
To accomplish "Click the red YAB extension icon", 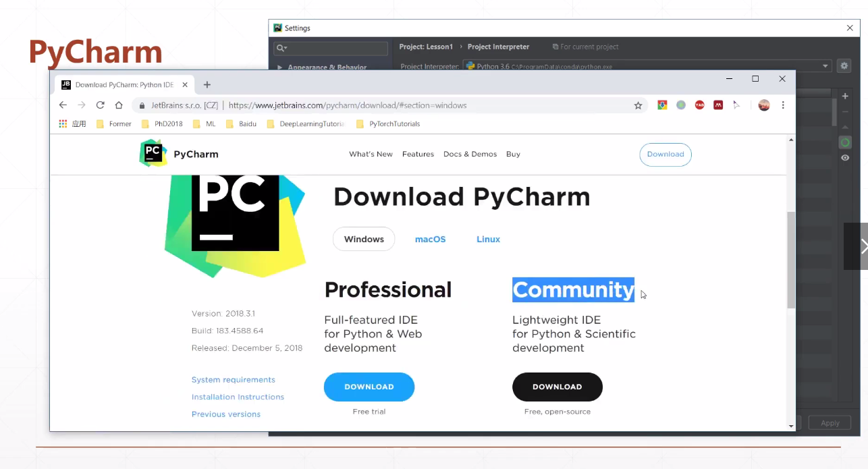I will click(x=699, y=105).
